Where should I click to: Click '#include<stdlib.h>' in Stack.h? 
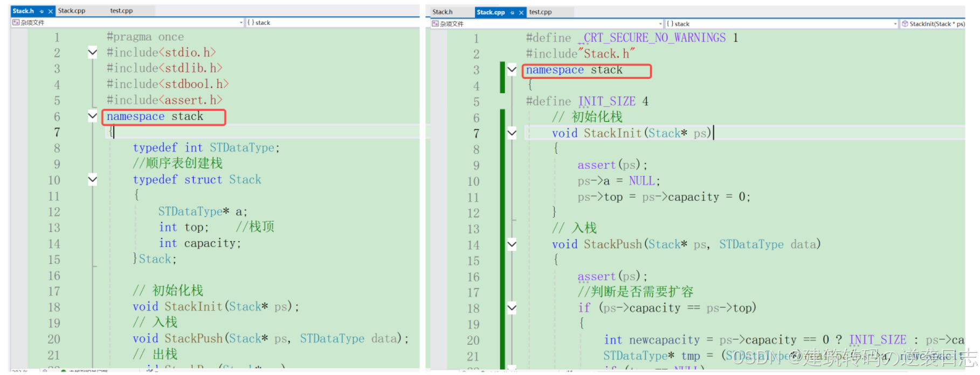[164, 68]
